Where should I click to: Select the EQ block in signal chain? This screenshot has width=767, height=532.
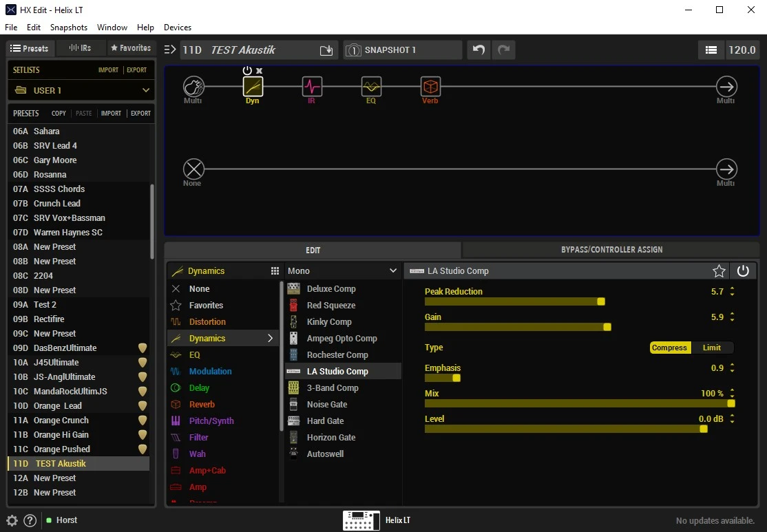tap(371, 87)
